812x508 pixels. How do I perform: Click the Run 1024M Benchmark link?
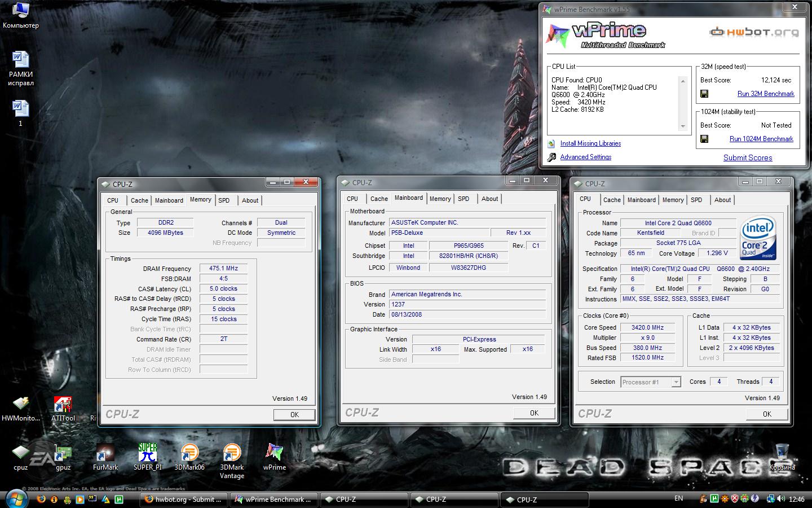point(761,139)
